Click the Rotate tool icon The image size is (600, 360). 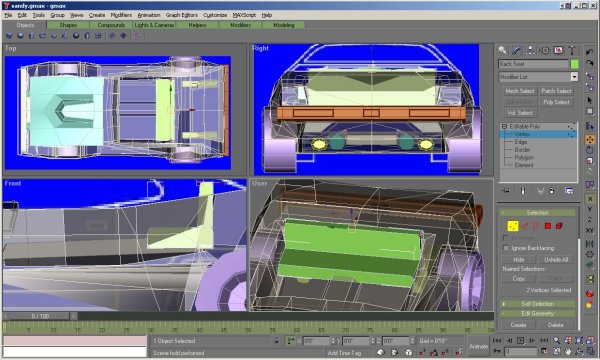coord(590,150)
